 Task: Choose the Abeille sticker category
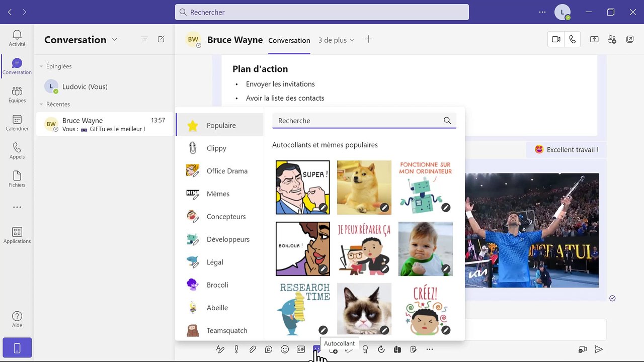click(x=220, y=308)
